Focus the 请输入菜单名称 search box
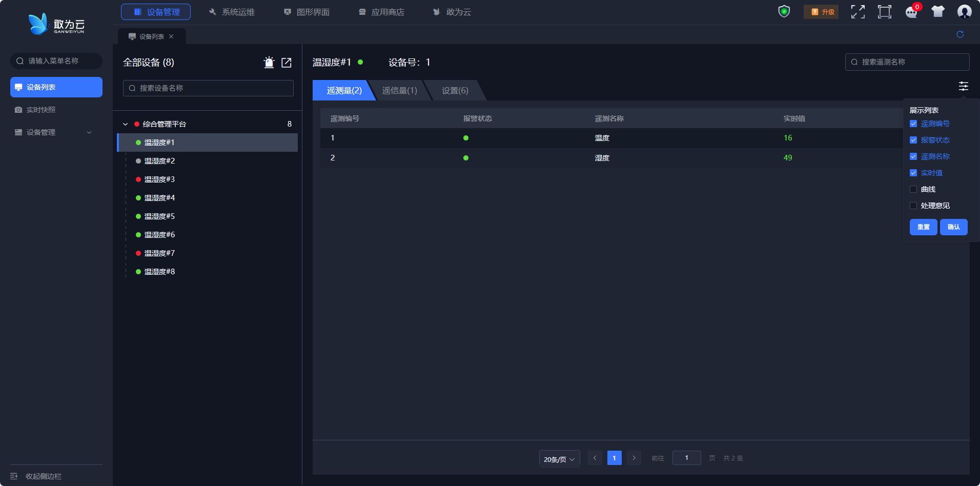This screenshot has height=486, width=980. click(56, 61)
